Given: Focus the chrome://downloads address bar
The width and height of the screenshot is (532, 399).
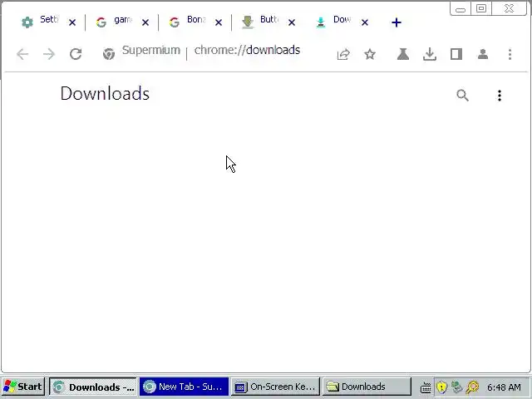Looking at the screenshot, I should point(247,50).
